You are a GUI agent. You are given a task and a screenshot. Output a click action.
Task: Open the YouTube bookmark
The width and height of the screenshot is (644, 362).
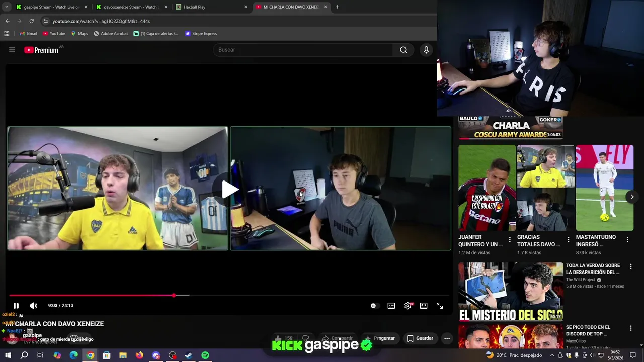pos(54,34)
